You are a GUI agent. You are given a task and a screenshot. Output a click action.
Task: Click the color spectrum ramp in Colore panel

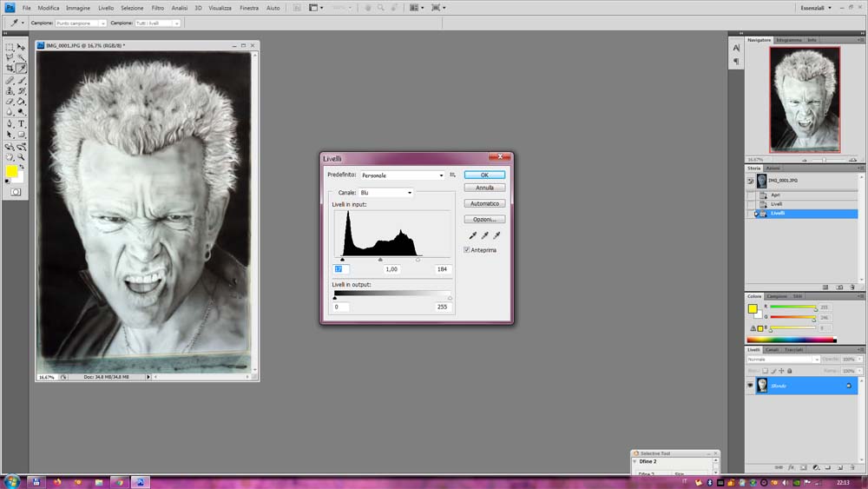792,340
